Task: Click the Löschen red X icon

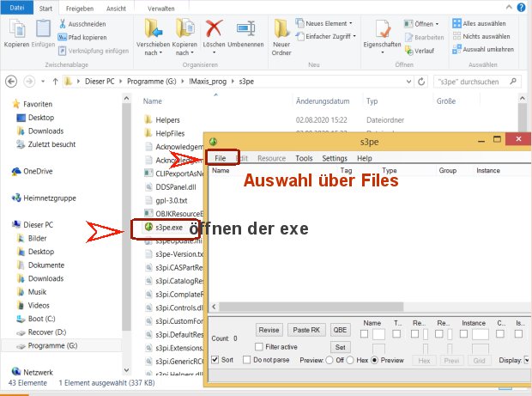Action: (x=215, y=29)
